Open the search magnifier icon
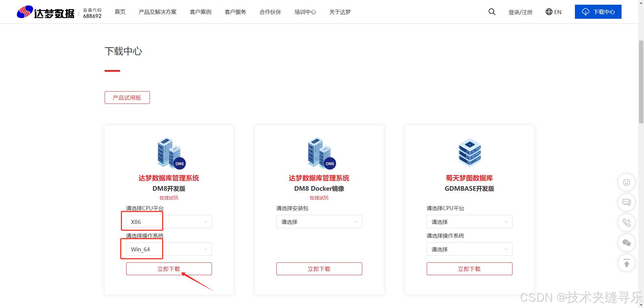Viewport: 644px width, 308px height. point(492,12)
